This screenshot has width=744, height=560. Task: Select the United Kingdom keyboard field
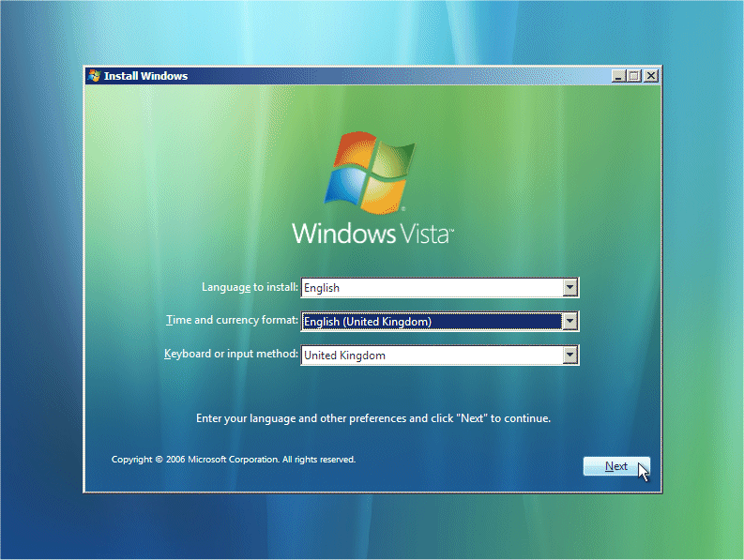coord(440,355)
